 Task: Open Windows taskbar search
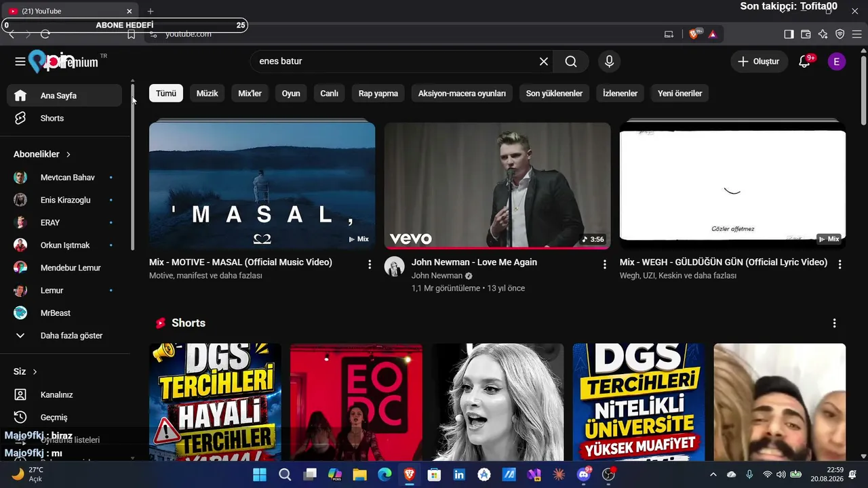click(x=285, y=474)
